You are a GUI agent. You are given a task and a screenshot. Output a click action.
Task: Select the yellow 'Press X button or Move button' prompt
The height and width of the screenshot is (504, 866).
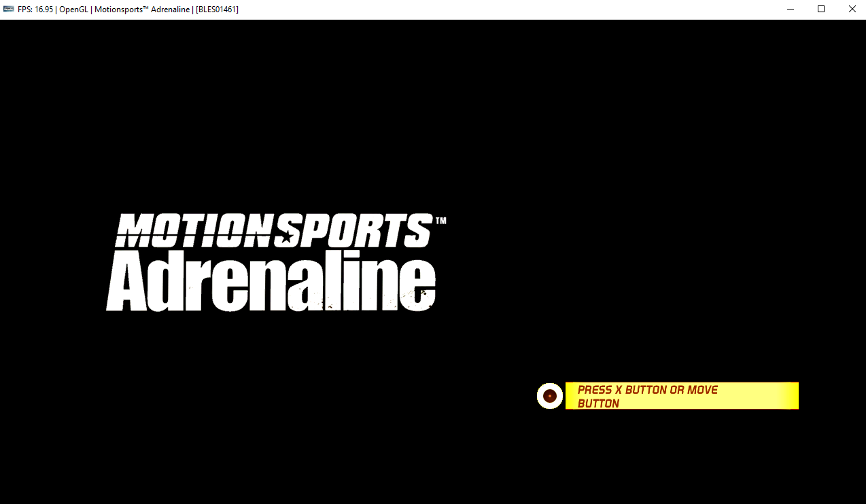[682, 396]
